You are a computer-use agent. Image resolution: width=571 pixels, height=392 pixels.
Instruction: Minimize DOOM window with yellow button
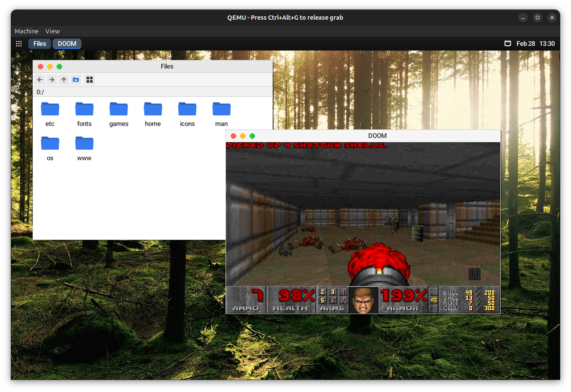[243, 136]
